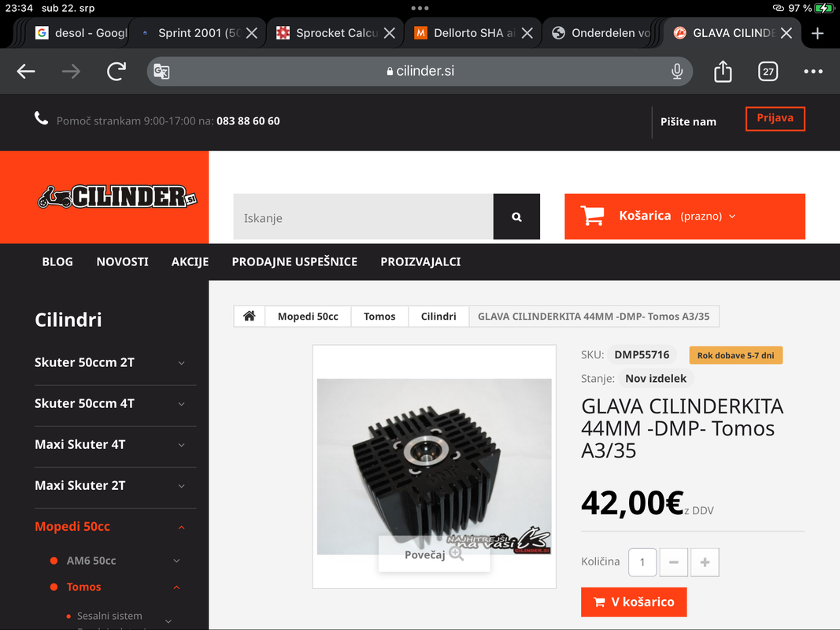
Task: Reload the cilinder.si page
Action: click(117, 71)
